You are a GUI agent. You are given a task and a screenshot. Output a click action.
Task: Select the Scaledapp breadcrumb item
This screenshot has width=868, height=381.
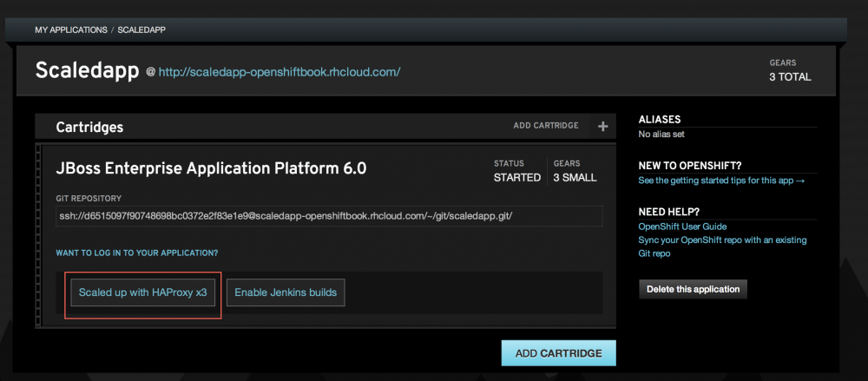[x=141, y=30]
